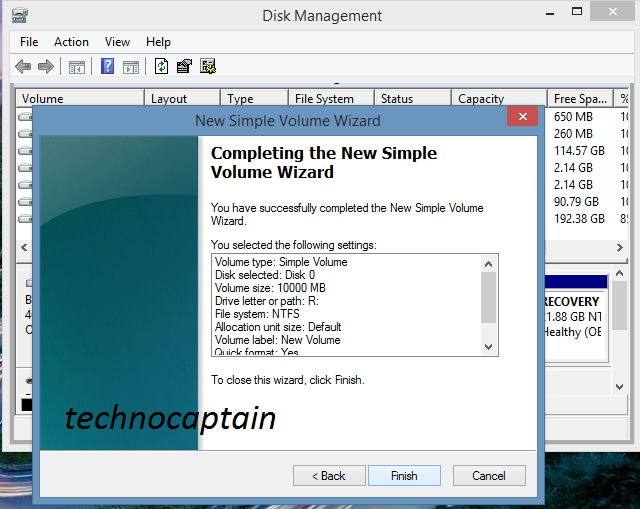Open the Action menu
640x509 pixels.
click(71, 42)
